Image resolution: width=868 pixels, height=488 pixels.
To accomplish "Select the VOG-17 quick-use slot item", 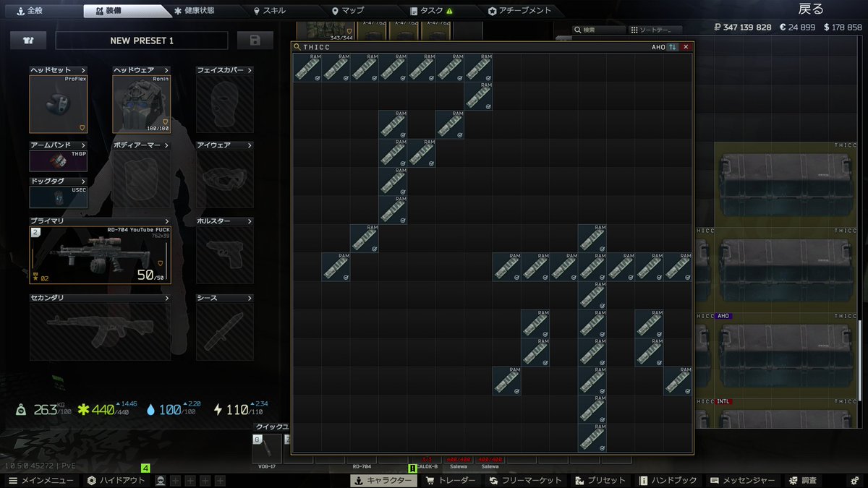I will point(266,448).
